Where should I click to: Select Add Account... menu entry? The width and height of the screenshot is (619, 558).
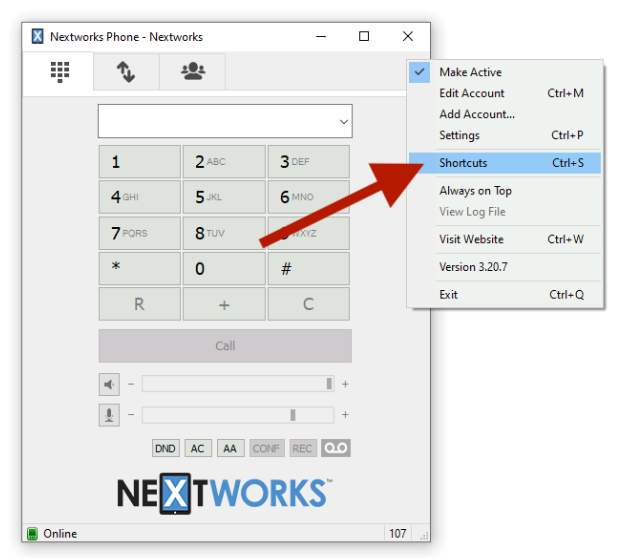(505, 114)
